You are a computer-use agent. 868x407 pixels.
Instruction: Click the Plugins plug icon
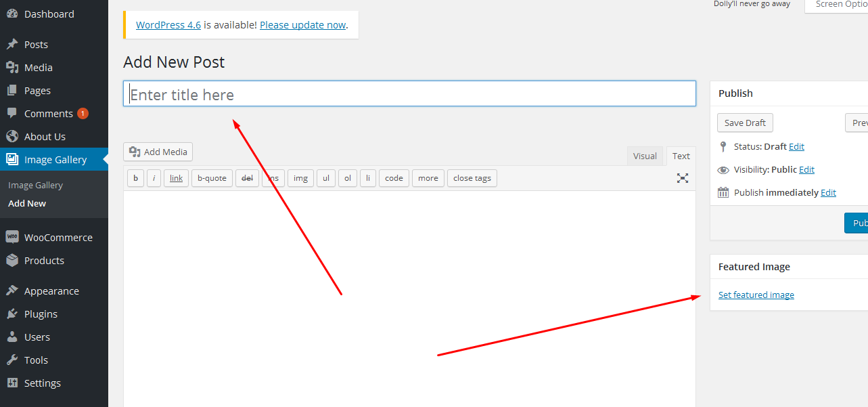click(x=12, y=314)
